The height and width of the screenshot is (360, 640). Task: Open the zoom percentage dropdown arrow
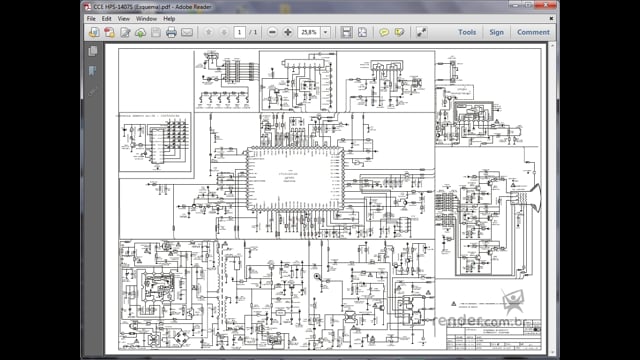[x=326, y=32]
